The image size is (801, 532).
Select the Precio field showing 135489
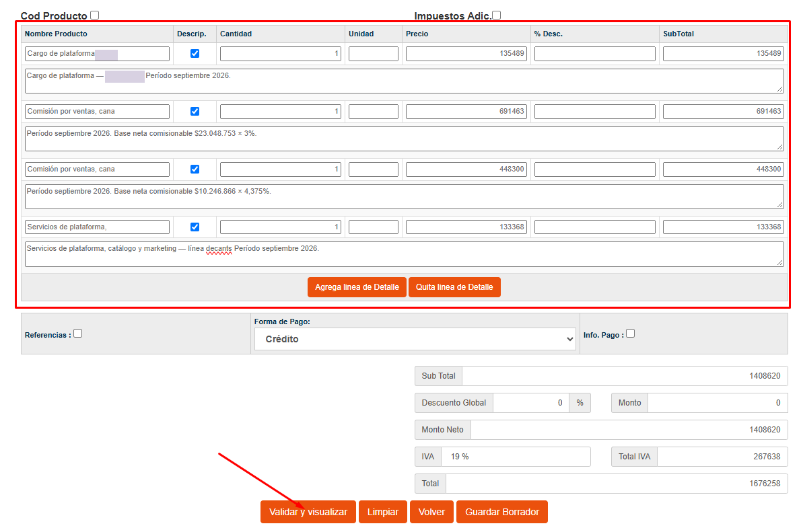466,54
